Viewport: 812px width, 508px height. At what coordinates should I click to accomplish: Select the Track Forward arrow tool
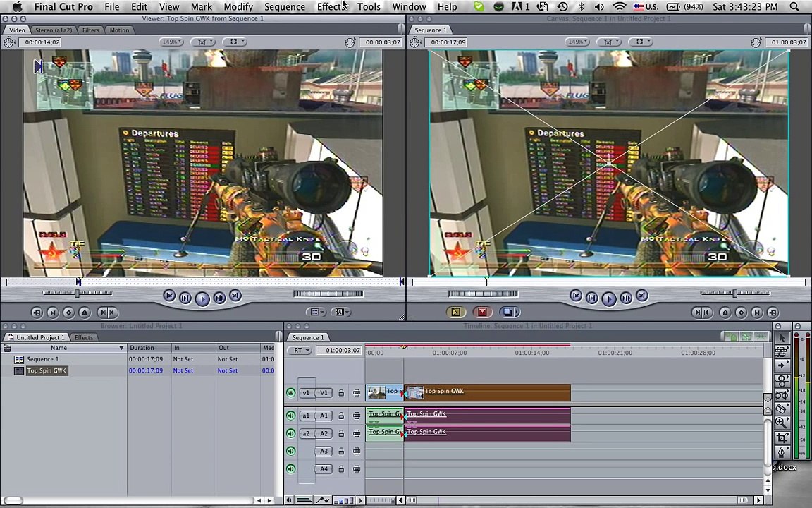[782, 365]
